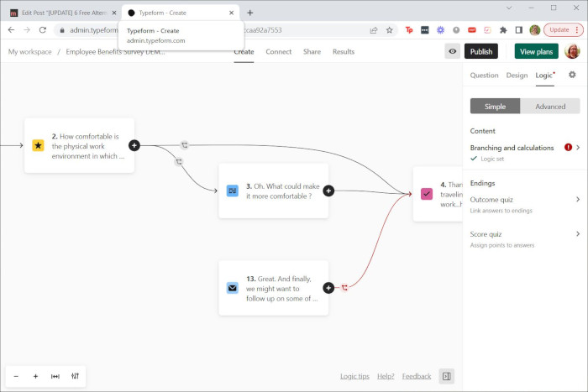
Task: Select the question 13 card
Action: [273, 288]
